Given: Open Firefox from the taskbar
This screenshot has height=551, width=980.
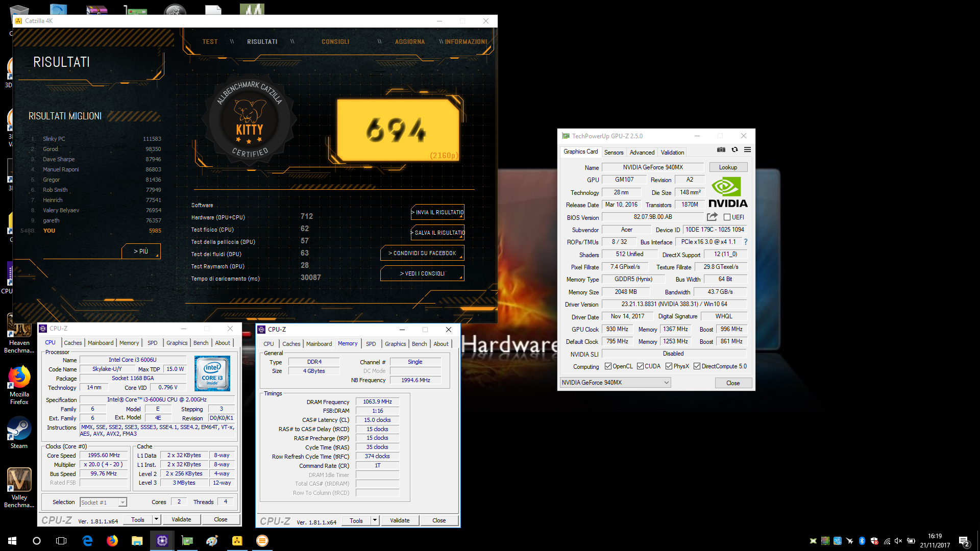Looking at the screenshot, I should click(x=112, y=541).
